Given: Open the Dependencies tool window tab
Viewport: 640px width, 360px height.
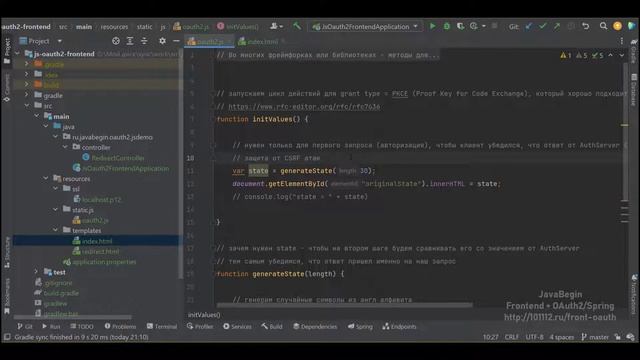Looking at the screenshot, I should [315, 327].
